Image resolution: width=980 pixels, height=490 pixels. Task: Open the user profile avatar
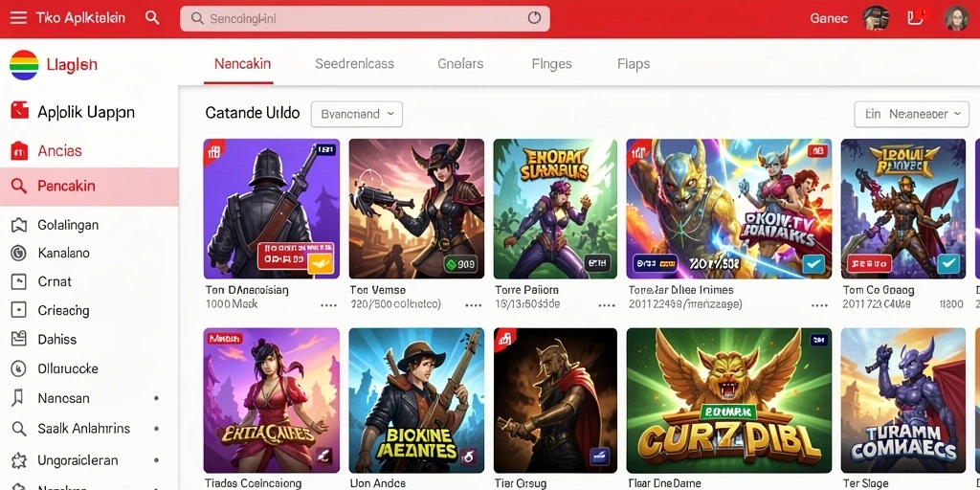(957, 18)
